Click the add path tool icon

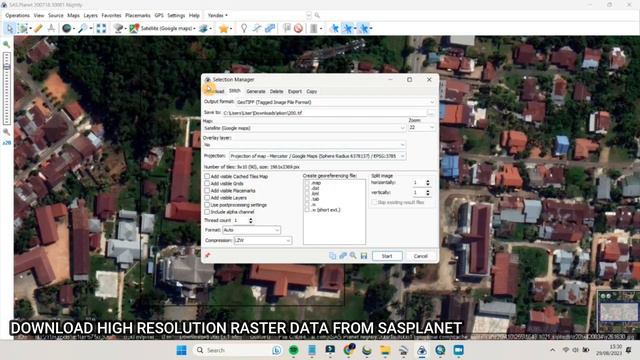coord(256,28)
